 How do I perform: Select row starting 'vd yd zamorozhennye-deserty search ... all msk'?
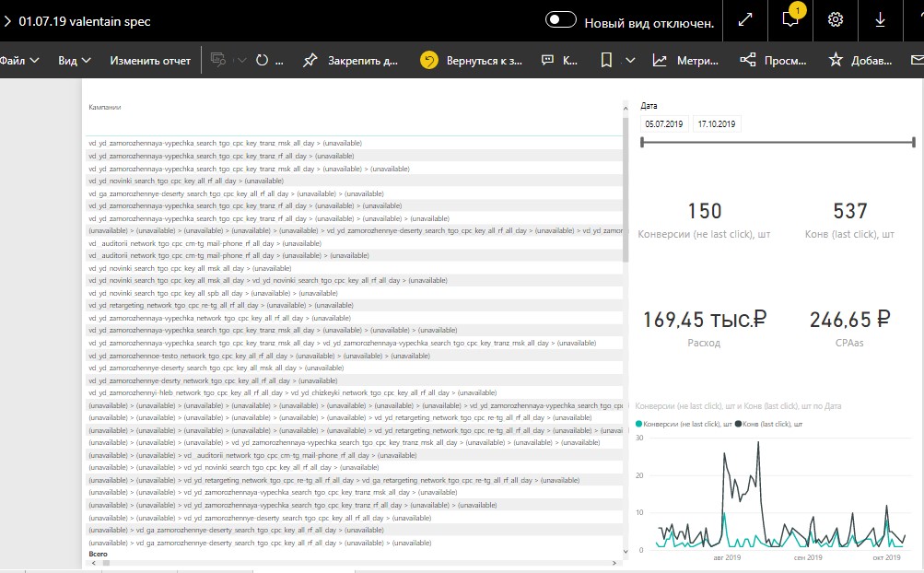tap(354, 368)
